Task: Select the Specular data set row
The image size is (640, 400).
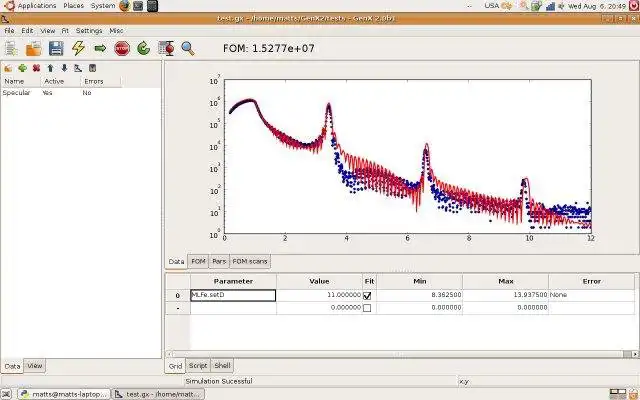Action: tap(81, 93)
